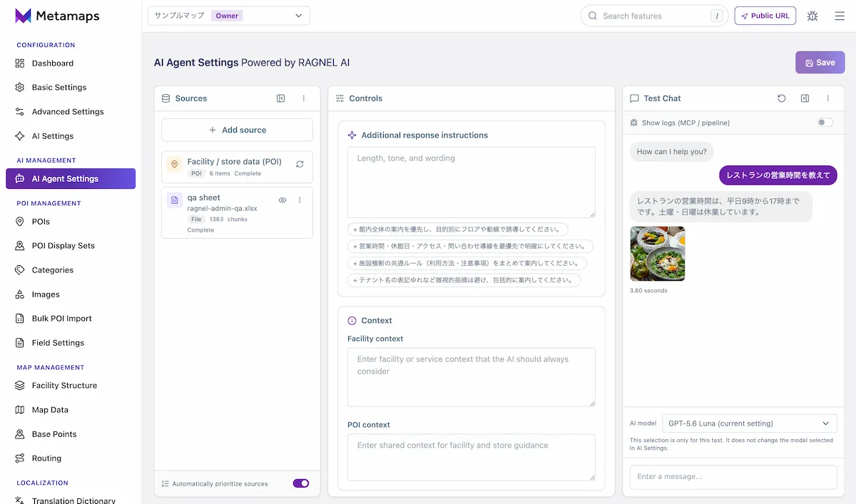Click the Metamaps logo icon
The width and height of the screenshot is (856, 504).
click(23, 16)
